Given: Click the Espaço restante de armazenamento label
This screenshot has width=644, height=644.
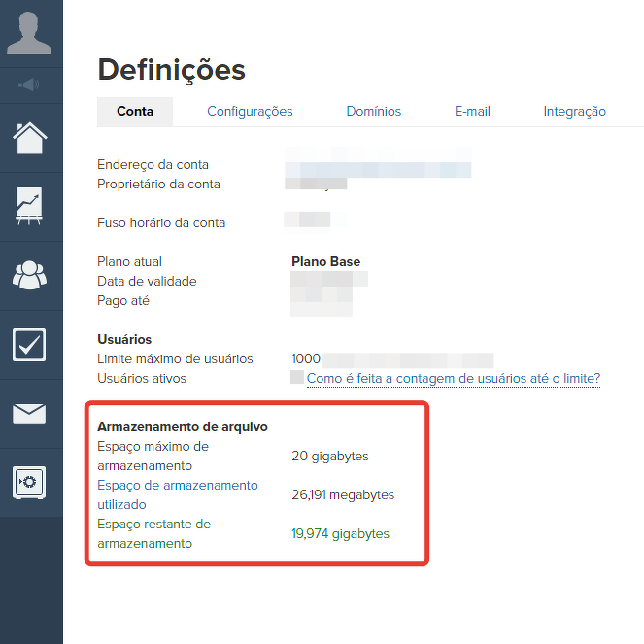Looking at the screenshot, I should pos(153,533).
